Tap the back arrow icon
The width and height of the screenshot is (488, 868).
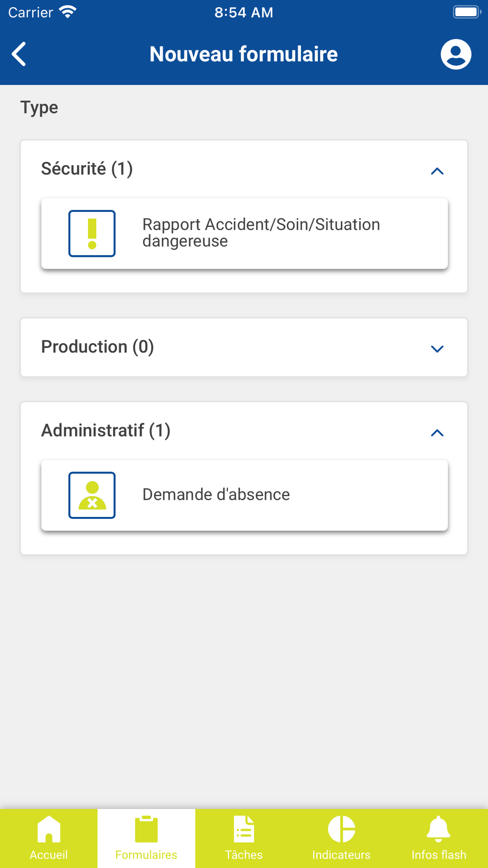point(20,54)
